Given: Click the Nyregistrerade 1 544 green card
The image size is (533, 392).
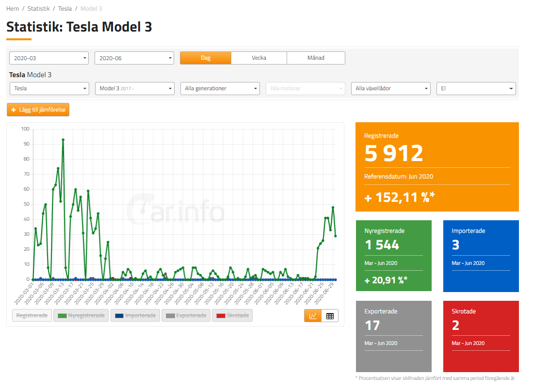Looking at the screenshot, I should click(x=394, y=256).
